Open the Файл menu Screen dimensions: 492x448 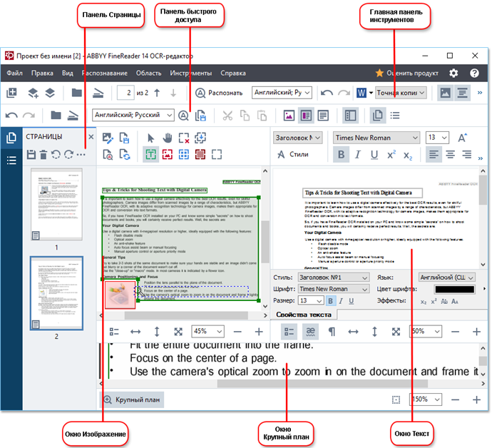pyautogui.click(x=14, y=73)
